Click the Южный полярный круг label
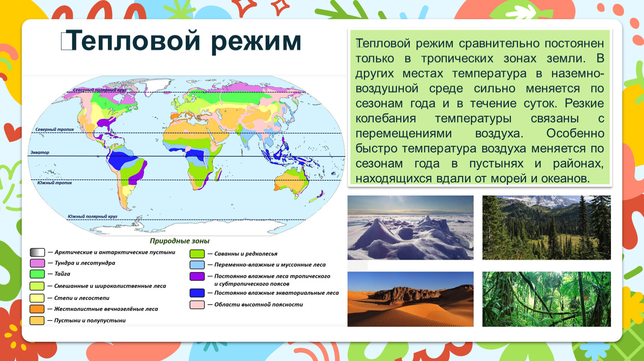This screenshot has height=361, width=644. pos(92,217)
